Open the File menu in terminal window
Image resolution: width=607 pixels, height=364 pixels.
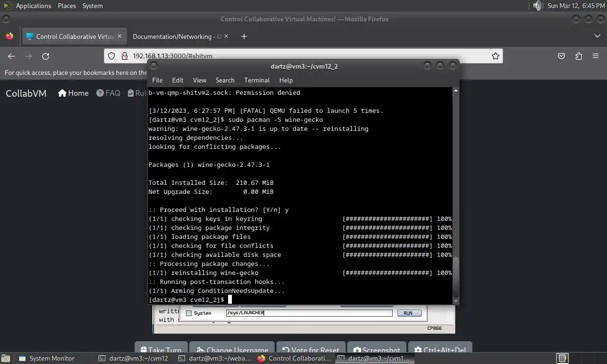click(157, 80)
